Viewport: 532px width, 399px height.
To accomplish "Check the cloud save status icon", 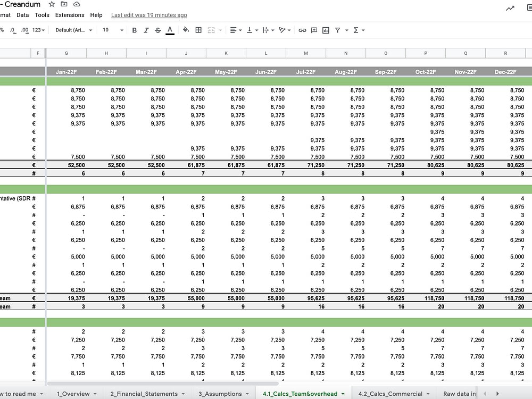I will (77, 4).
